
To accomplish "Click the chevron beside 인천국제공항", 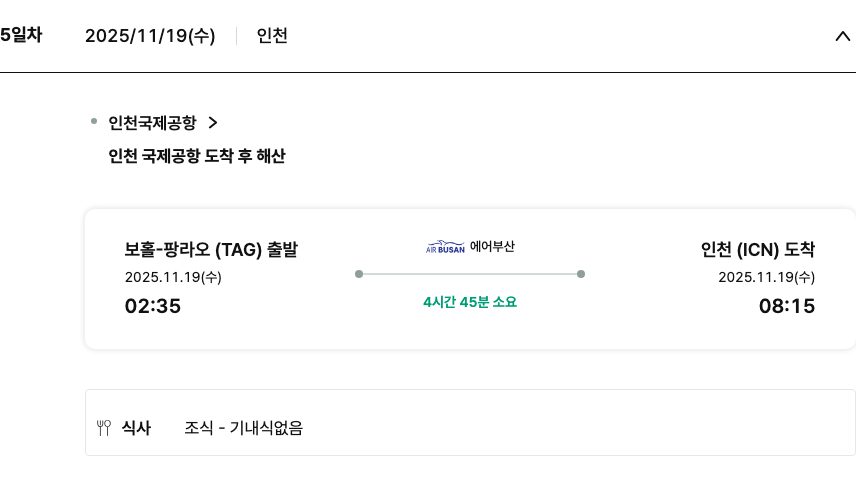I will click(x=212, y=123).
